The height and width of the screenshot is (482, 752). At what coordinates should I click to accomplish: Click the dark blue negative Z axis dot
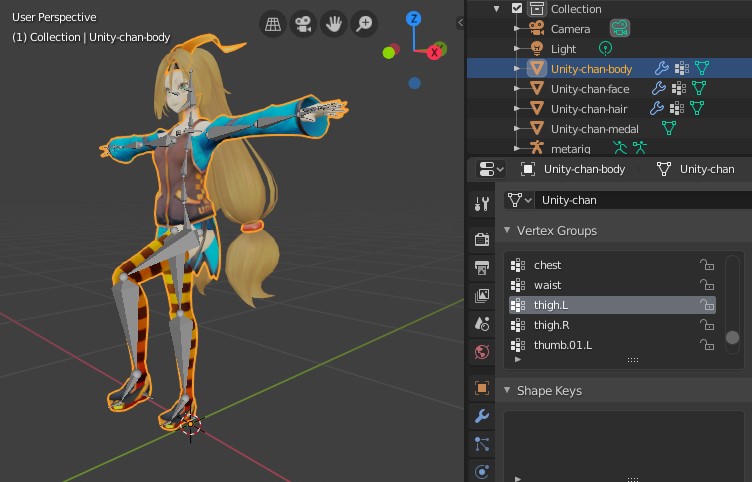[414, 83]
